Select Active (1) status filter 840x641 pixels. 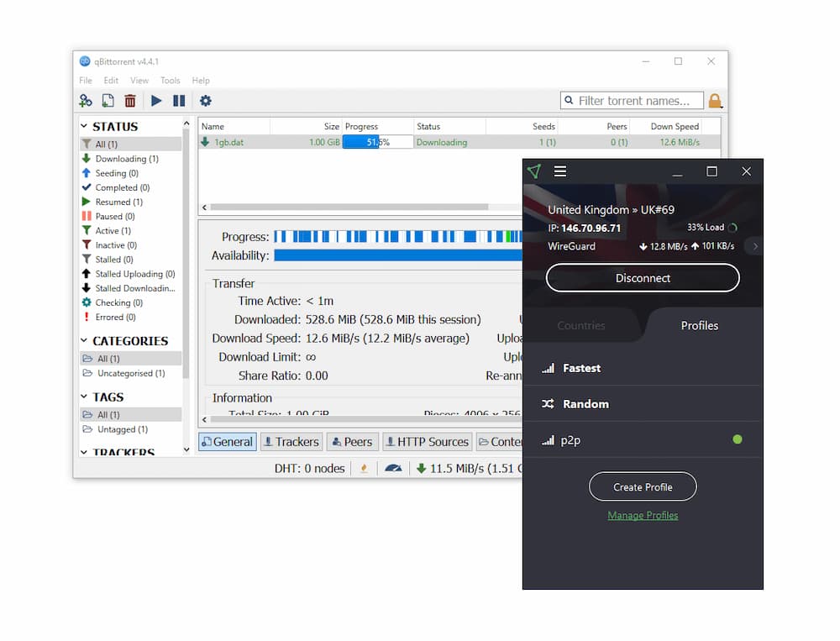(131, 230)
